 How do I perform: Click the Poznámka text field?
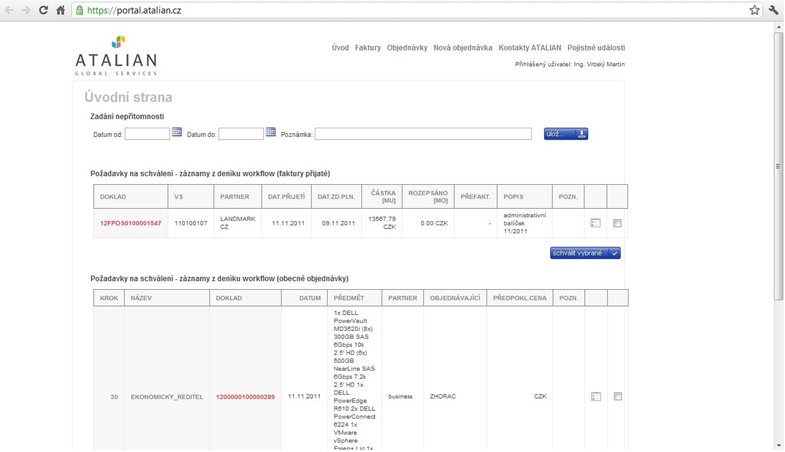(423, 134)
